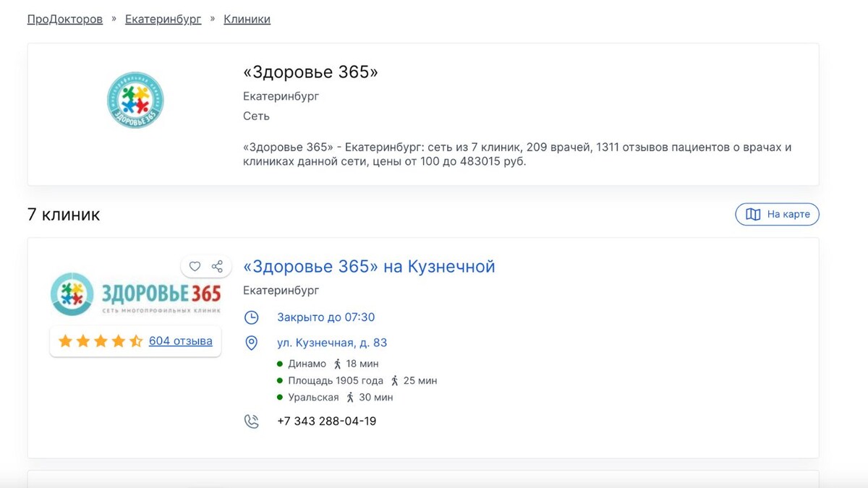Click the share icon on the clinic card
The image size is (868, 488).
217,266
